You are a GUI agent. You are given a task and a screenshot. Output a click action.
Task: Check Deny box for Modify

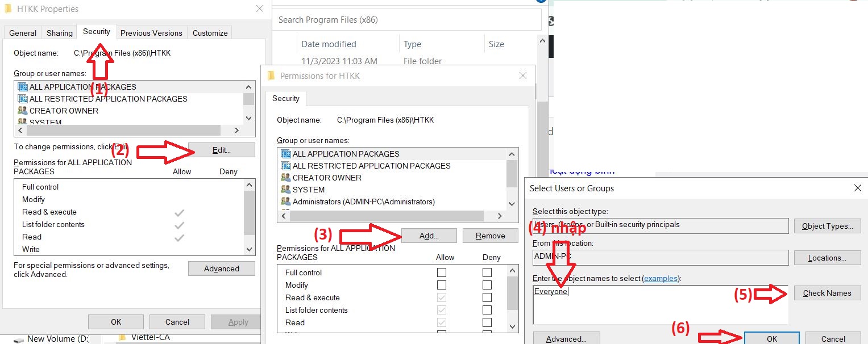click(x=487, y=285)
